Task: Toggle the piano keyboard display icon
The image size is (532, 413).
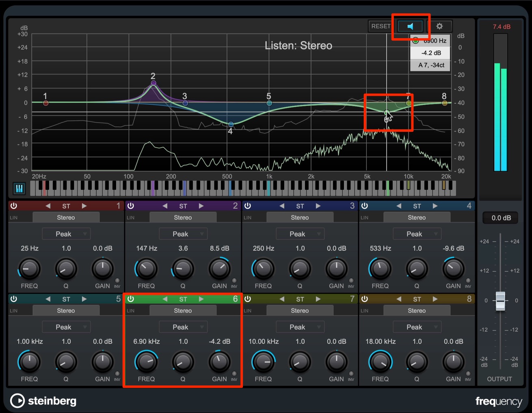Action: [x=19, y=189]
